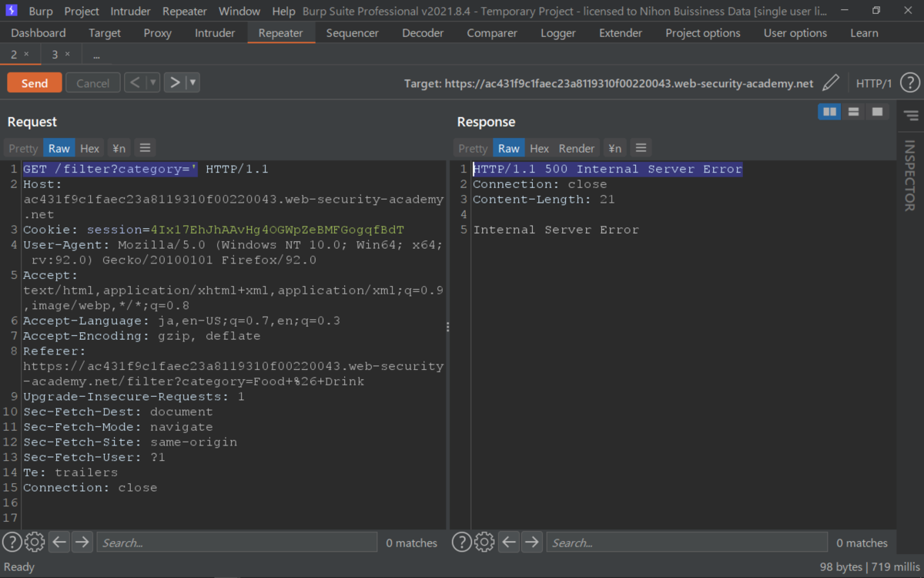Switch to the Proxy tab
This screenshot has height=578, width=924.
pos(158,33)
